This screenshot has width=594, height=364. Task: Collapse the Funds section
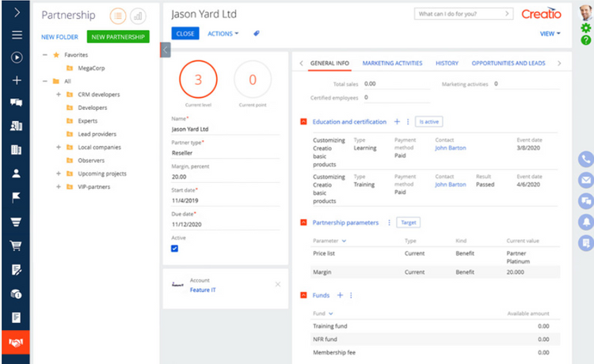point(303,295)
